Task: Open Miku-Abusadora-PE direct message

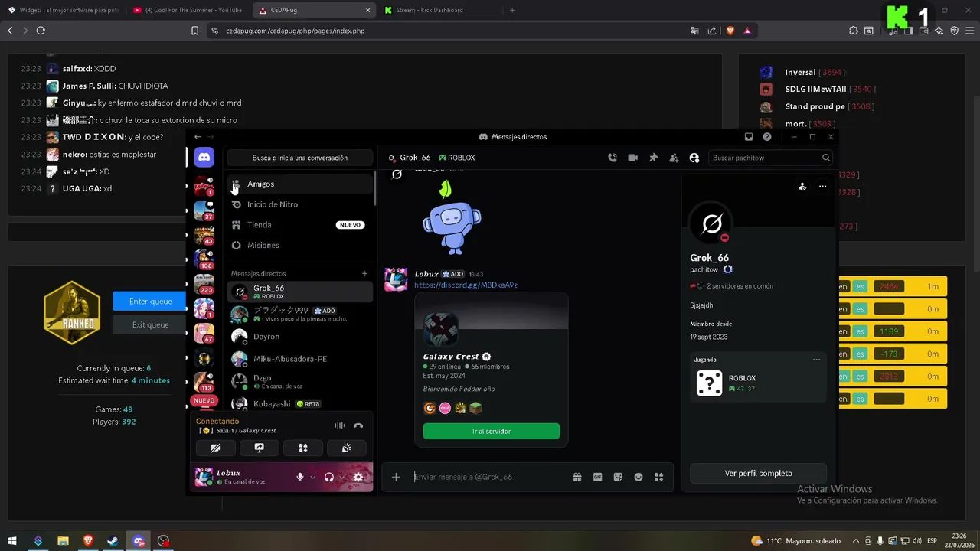Action: coord(300,358)
